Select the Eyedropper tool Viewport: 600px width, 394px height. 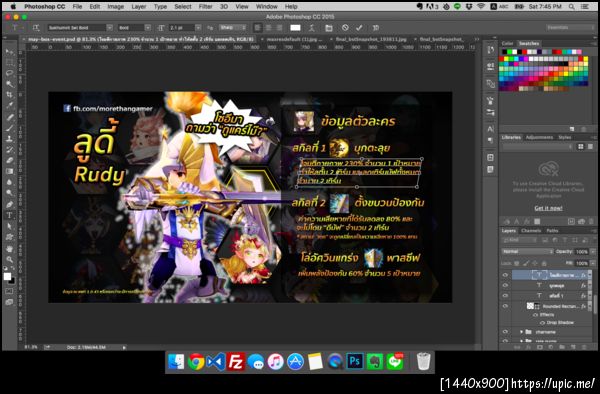coord(10,105)
